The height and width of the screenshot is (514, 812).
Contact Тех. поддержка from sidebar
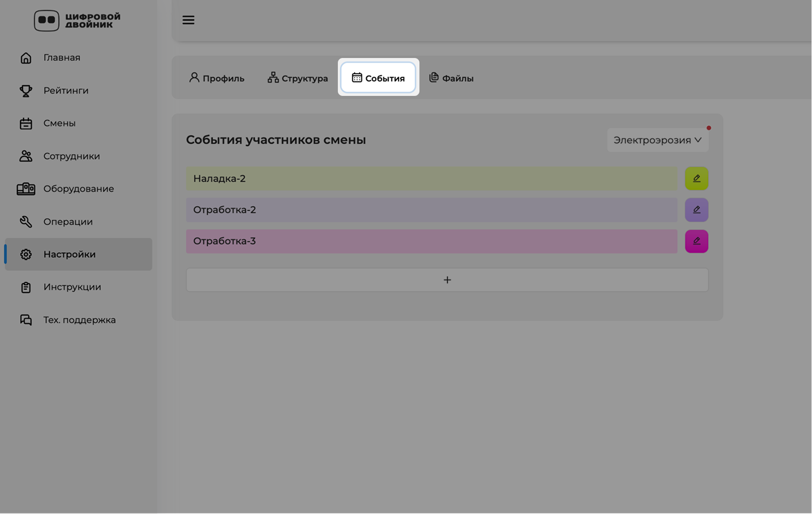point(79,320)
